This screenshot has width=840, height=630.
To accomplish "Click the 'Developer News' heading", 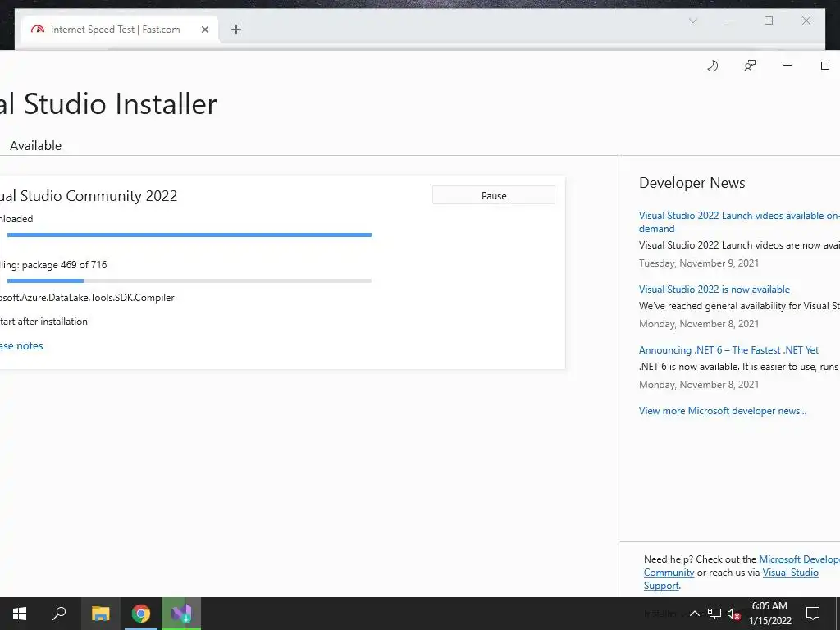I will tap(692, 183).
